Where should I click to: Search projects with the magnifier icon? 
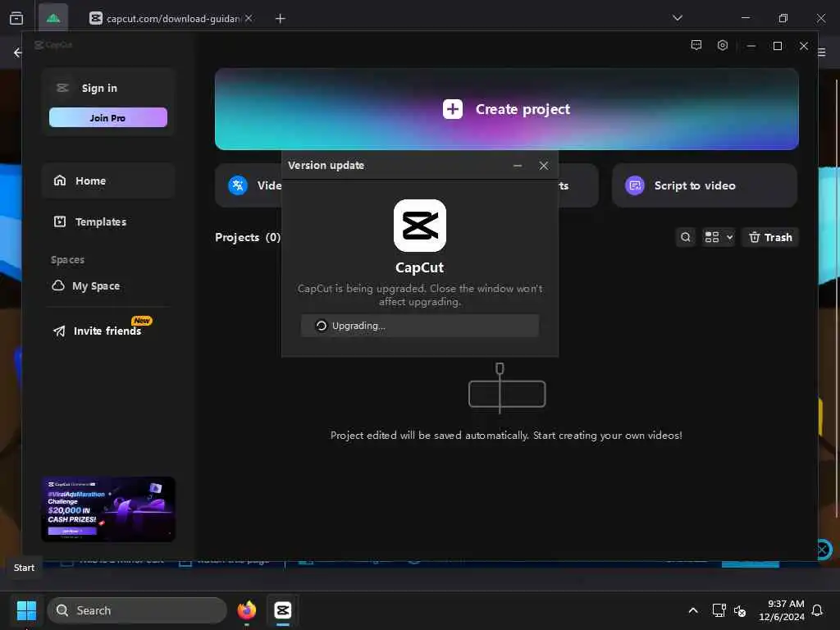click(x=685, y=237)
